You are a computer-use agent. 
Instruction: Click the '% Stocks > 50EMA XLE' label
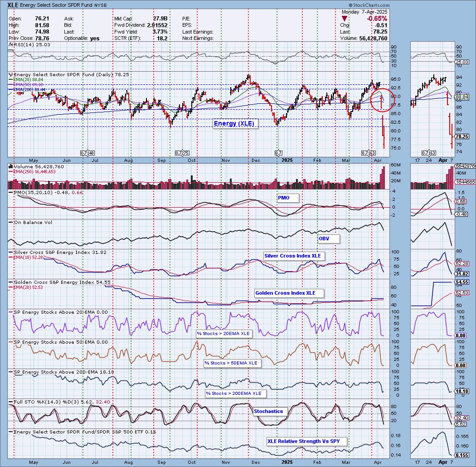[x=232, y=363]
